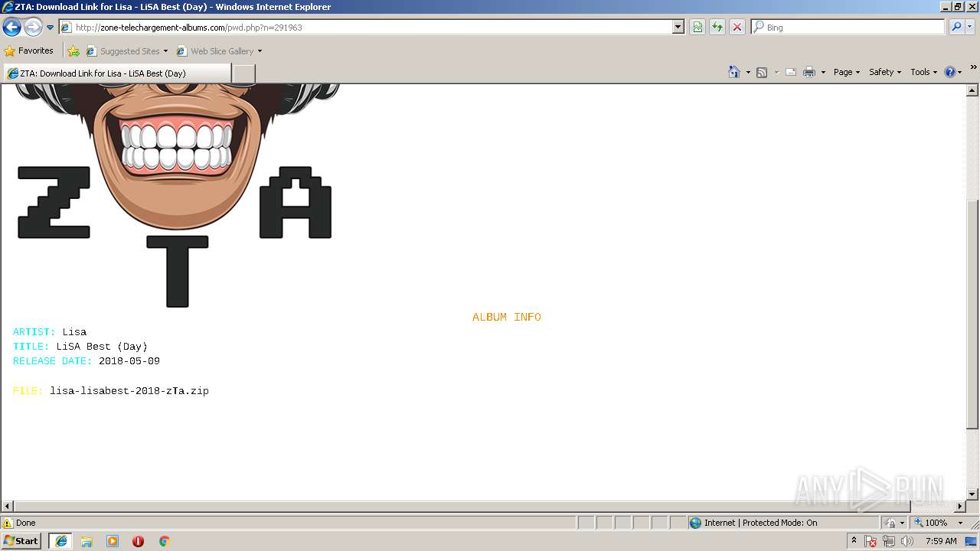Add page to Favorites bar icon
Screen dimensions: 980x551
click(73, 51)
